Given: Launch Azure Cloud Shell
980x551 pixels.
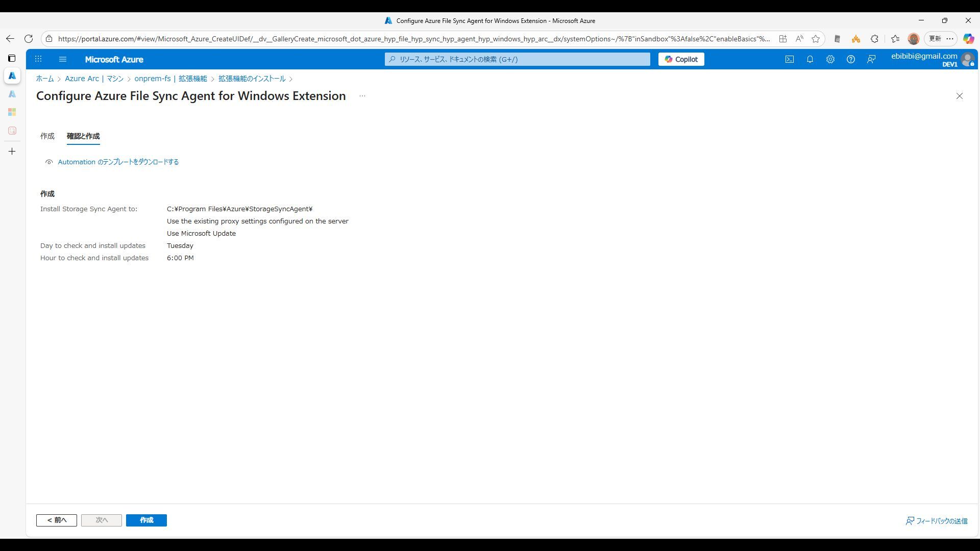Looking at the screenshot, I should (789, 59).
